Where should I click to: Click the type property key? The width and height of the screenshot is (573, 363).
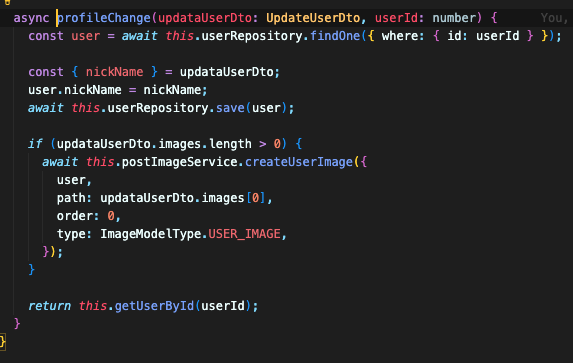[x=71, y=234]
